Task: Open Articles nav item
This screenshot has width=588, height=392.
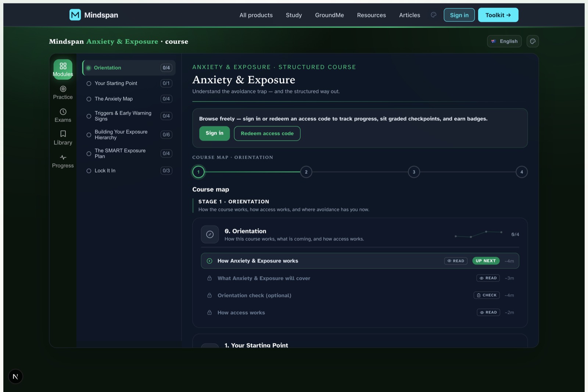Action: [409, 15]
